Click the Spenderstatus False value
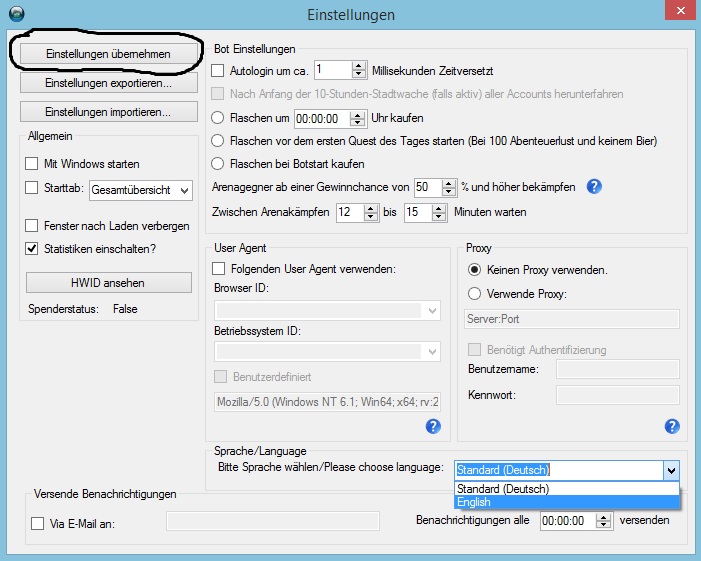 coord(125,309)
